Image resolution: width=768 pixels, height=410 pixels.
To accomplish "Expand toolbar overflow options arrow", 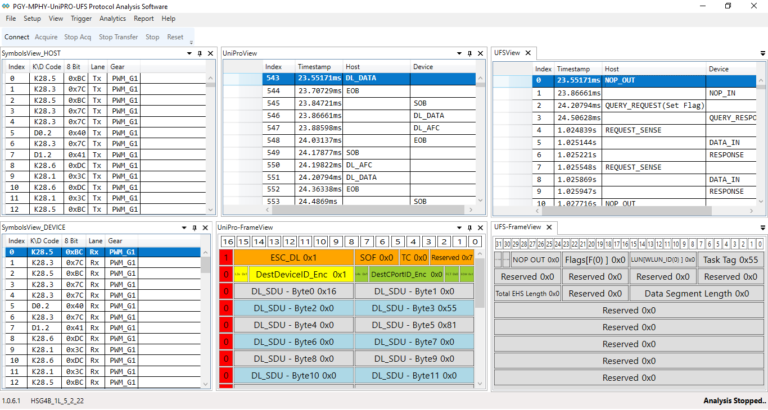I will (x=192, y=42).
